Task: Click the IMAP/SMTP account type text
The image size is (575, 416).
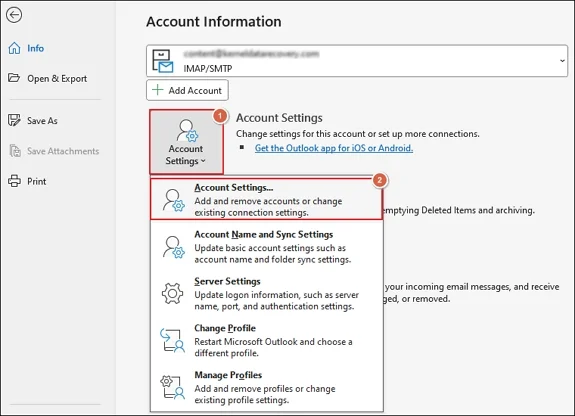Action: [208, 69]
